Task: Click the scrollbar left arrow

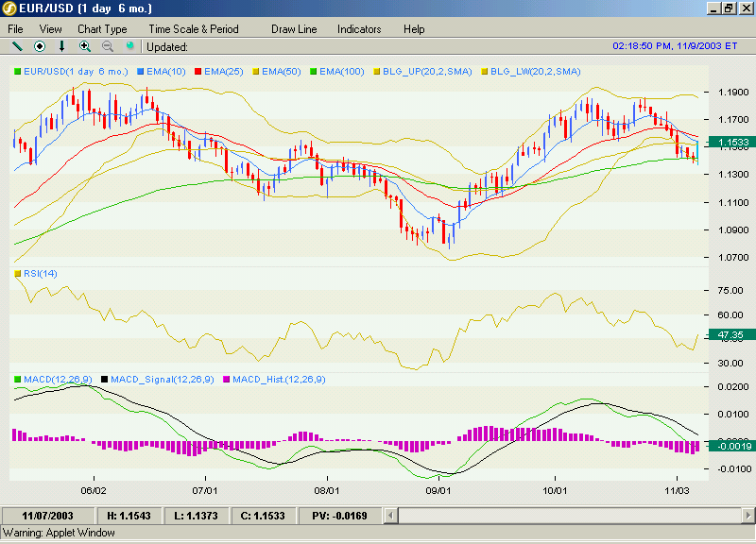Action: point(390,516)
